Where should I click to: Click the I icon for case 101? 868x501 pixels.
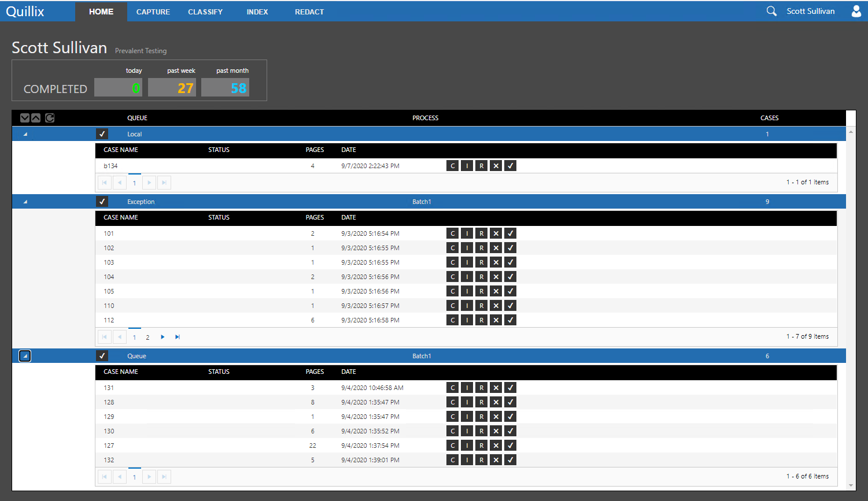coord(467,233)
